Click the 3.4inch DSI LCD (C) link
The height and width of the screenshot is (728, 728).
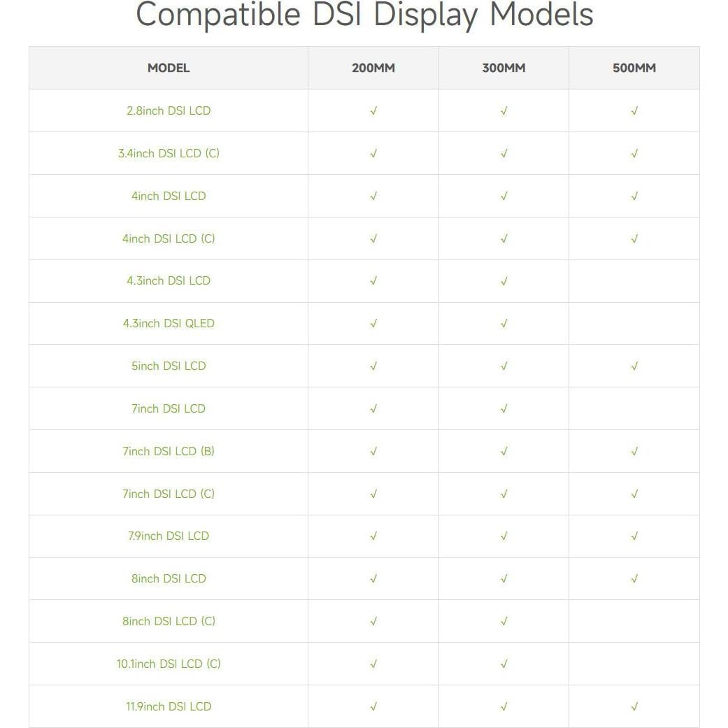[x=169, y=153]
